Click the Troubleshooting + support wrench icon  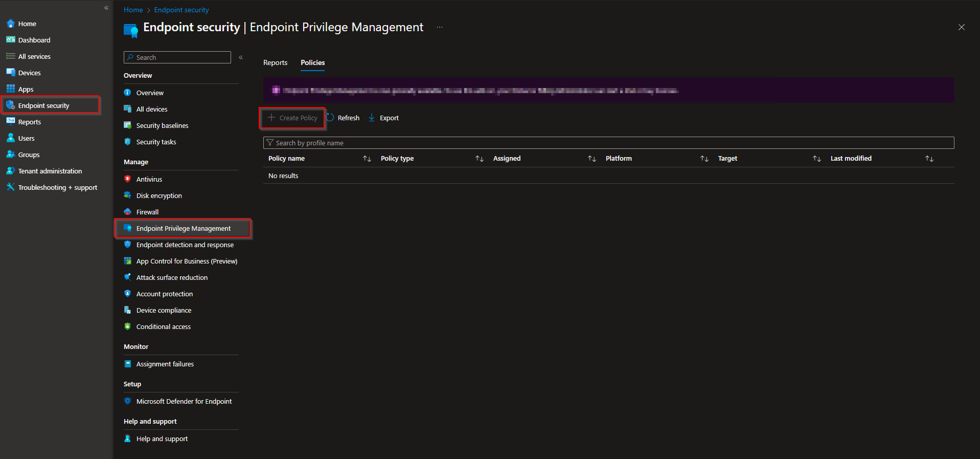coord(10,187)
